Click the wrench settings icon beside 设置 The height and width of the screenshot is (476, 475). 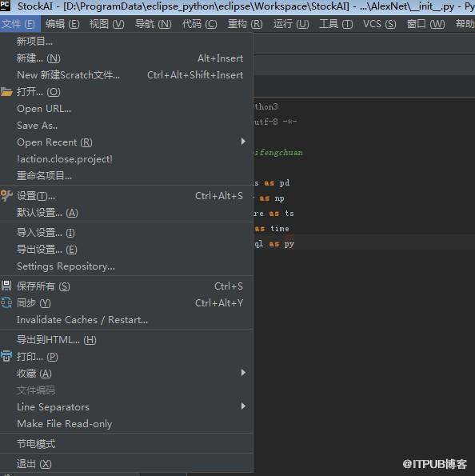point(6,196)
